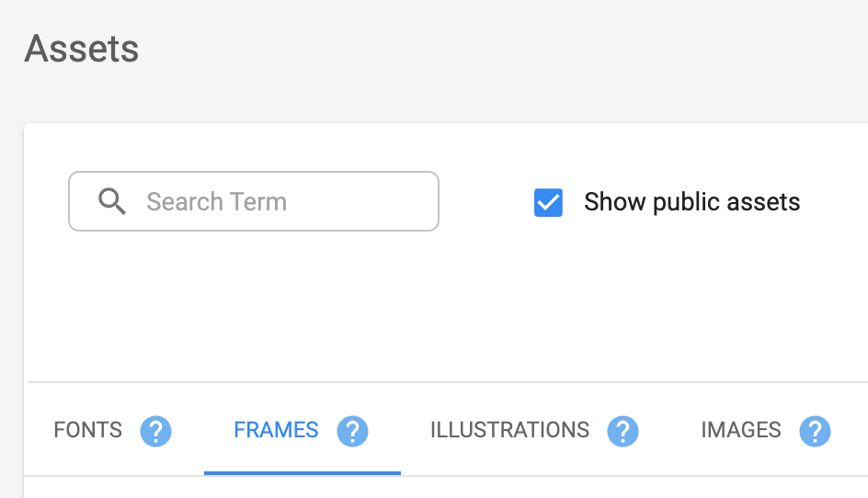Select the active FRAMES tab

coord(276,430)
